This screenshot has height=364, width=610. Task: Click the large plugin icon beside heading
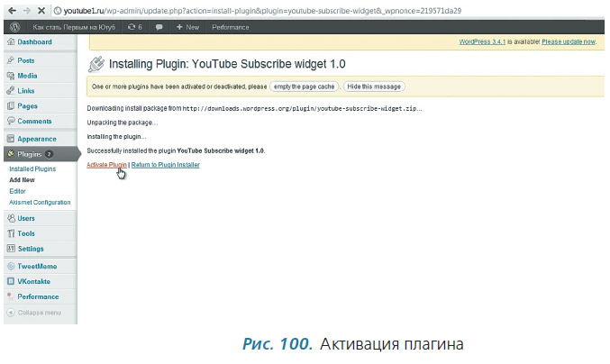(x=96, y=64)
